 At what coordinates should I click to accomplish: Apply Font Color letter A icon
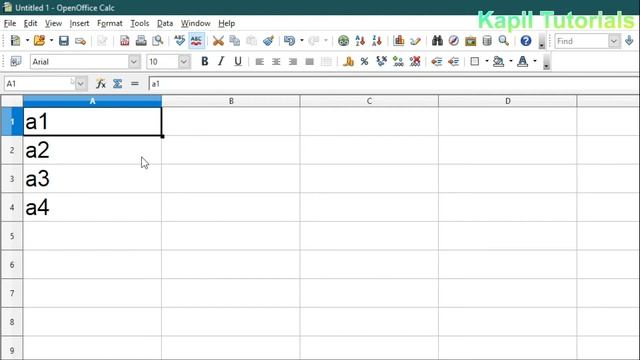522,62
